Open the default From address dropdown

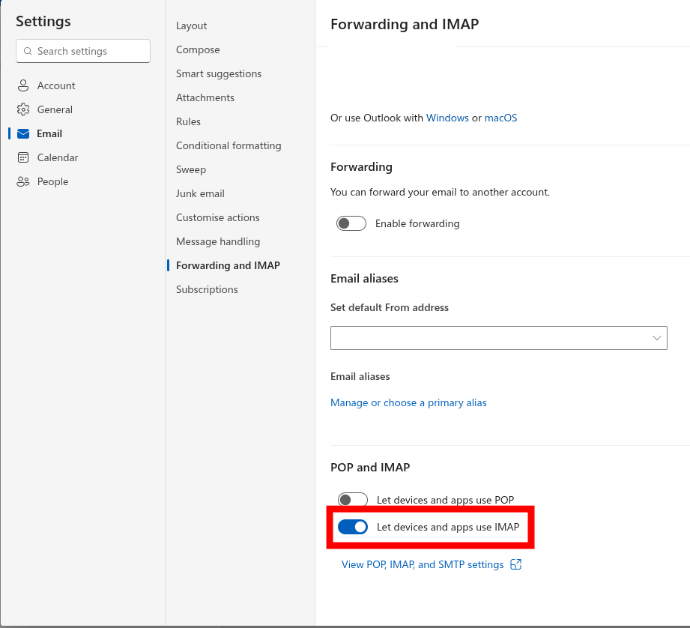pos(499,338)
